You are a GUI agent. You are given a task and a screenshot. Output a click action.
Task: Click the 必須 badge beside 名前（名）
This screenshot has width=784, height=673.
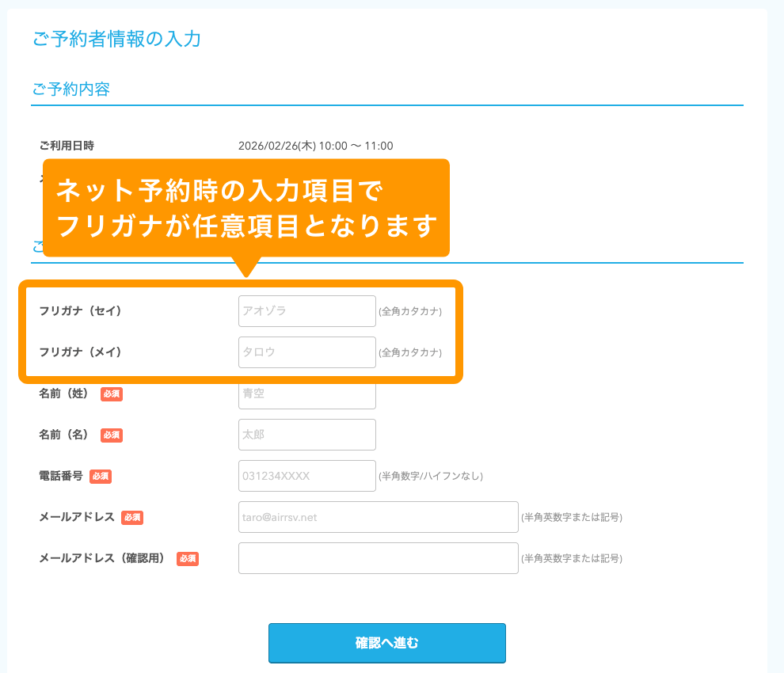[x=111, y=435]
